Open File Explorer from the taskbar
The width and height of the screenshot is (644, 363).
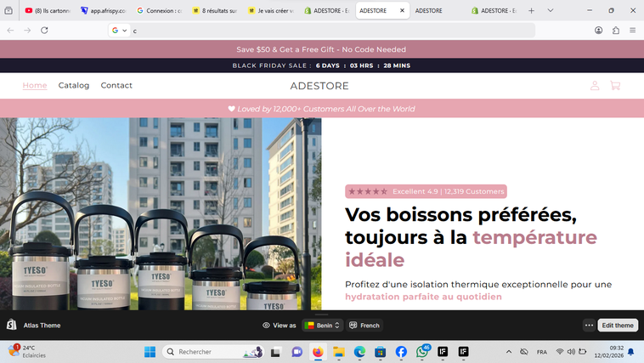[338, 352]
